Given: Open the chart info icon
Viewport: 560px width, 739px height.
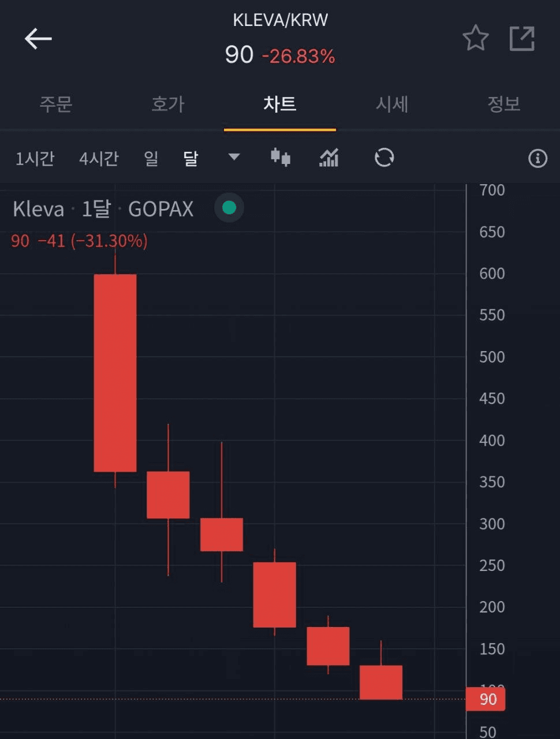Looking at the screenshot, I should pyautogui.click(x=537, y=158).
